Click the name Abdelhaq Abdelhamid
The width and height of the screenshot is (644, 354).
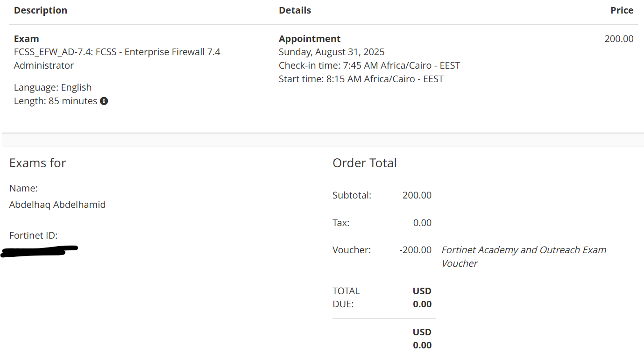coord(57,205)
